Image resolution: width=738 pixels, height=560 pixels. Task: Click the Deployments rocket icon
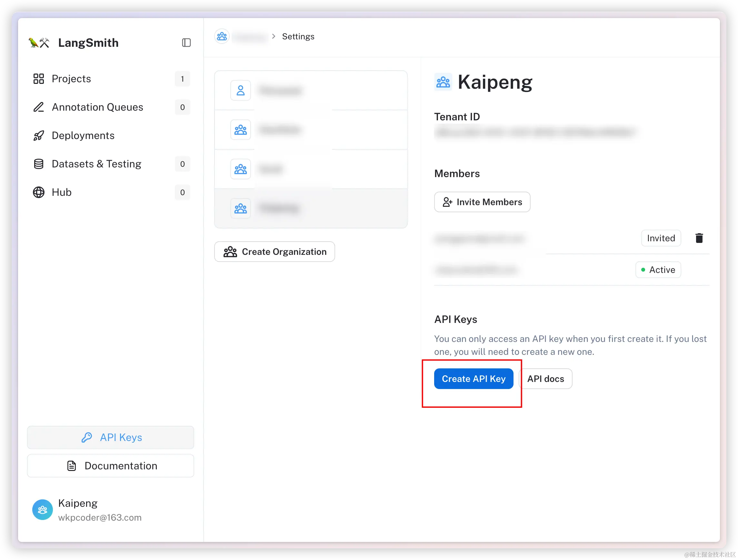point(39,135)
